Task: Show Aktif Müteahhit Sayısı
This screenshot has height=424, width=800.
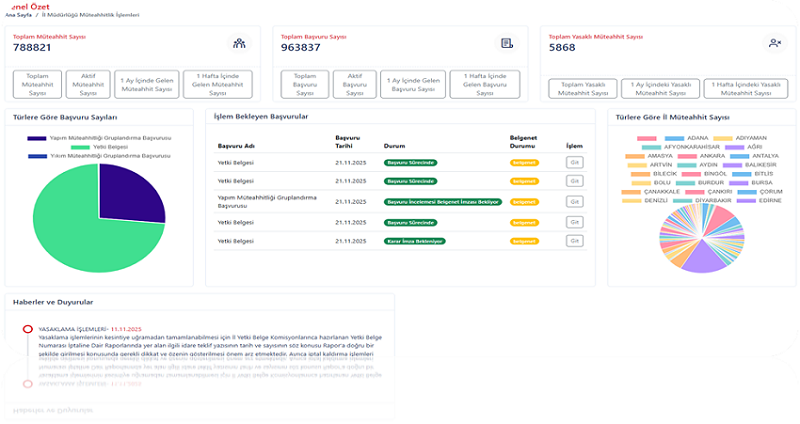Action: [89, 84]
